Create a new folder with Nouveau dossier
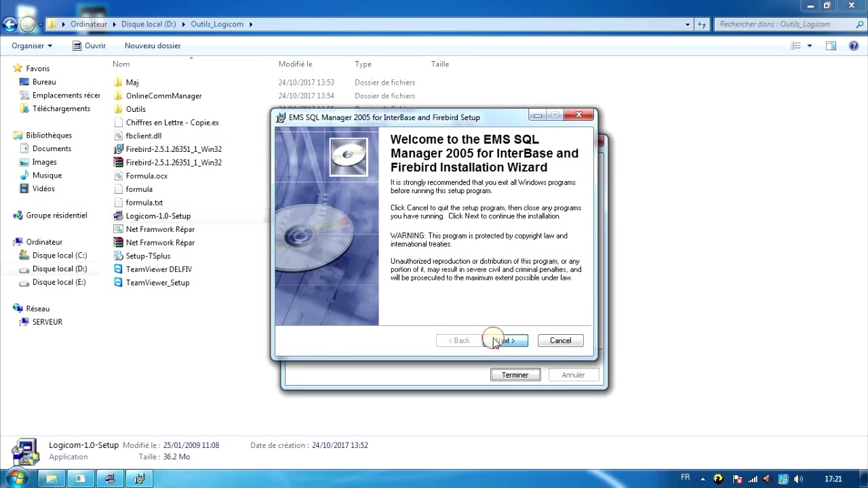The height and width of the screenshot is (488, 868). click(153, 45)
